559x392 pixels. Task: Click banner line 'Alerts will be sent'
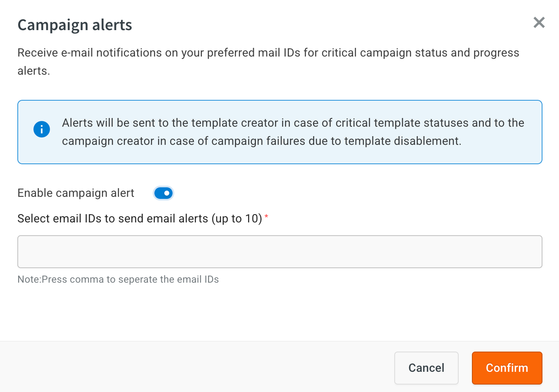pyautogui.click(x=293, y=123)
